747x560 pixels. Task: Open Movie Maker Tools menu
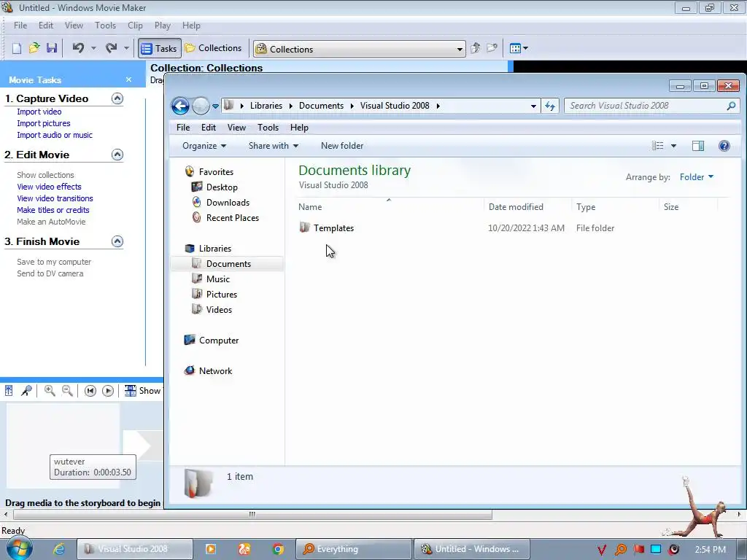pos(105,26)
